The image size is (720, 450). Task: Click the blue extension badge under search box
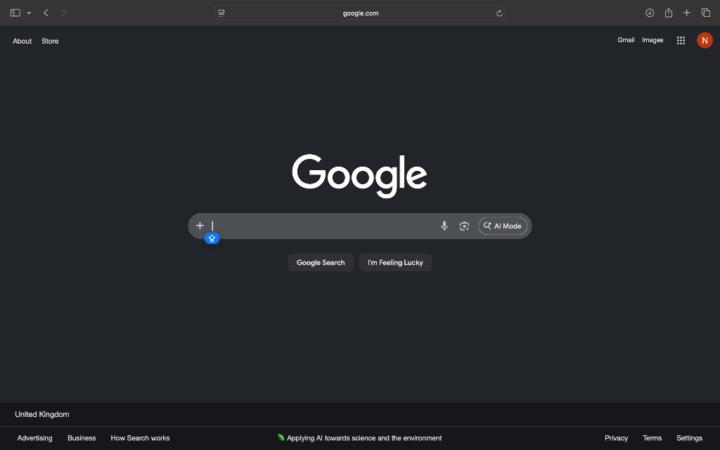point(212,238)
